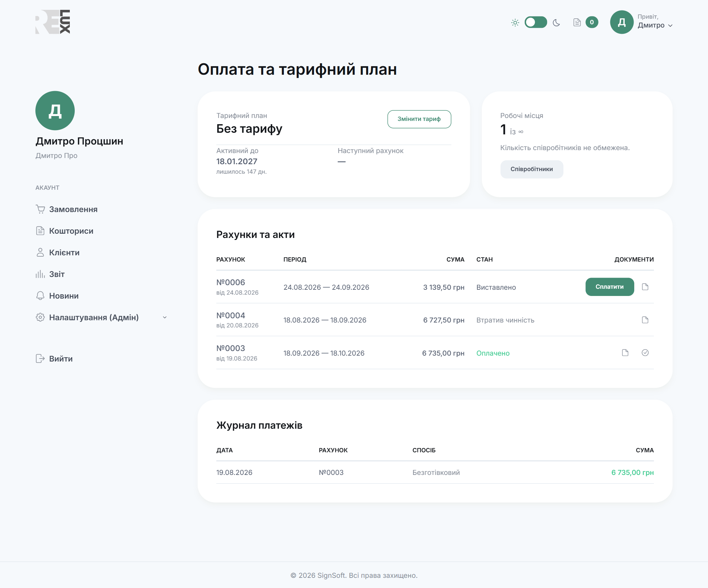The width and height of the screenshot is (708, 588).
Task: Click the moon dark-mode icon
Action: click(556, 23)
